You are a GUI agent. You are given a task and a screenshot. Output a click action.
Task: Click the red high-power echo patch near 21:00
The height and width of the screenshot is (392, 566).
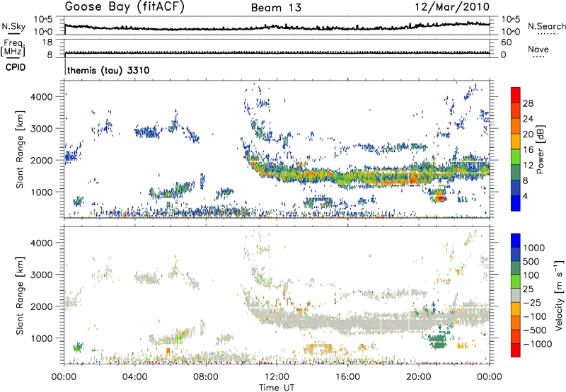[x=440, y=197]
